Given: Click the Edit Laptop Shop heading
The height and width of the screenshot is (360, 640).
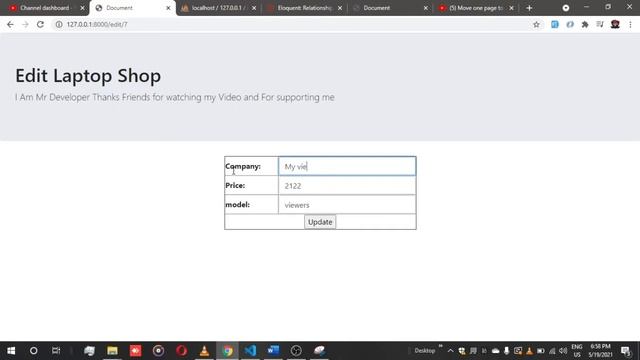Looking at the screenshot, I should 88,76.
